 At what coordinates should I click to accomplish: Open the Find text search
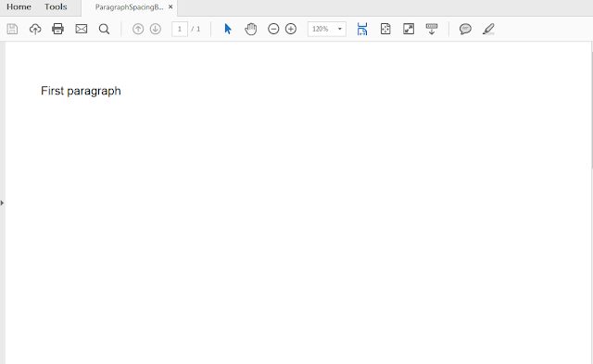pos(104,29)
